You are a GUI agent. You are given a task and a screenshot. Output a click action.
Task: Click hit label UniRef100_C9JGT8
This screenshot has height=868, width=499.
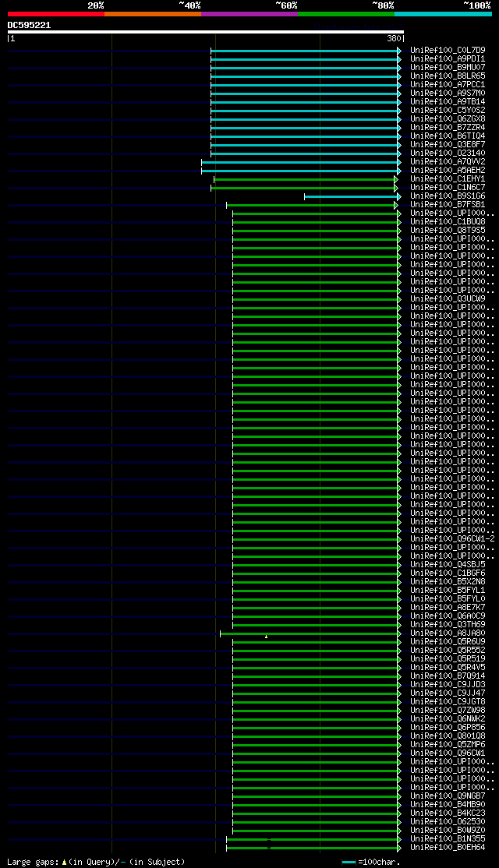click(x=448, y=702)
